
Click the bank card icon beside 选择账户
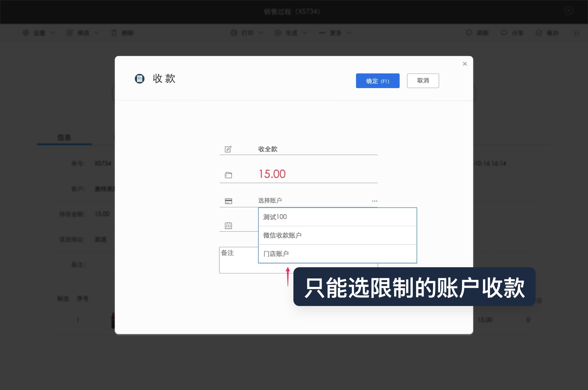point(228,201)
